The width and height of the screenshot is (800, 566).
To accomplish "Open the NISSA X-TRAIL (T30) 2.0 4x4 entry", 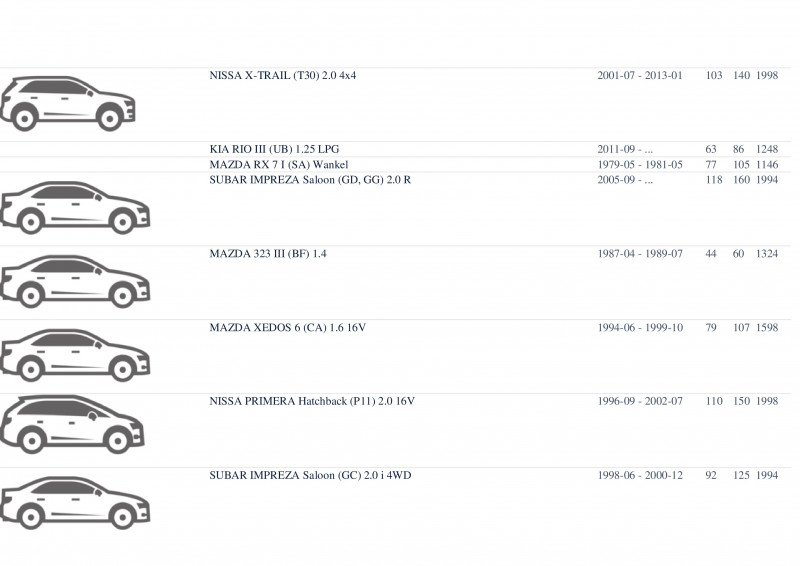I will pyautogui.click(x=283, y=76).
